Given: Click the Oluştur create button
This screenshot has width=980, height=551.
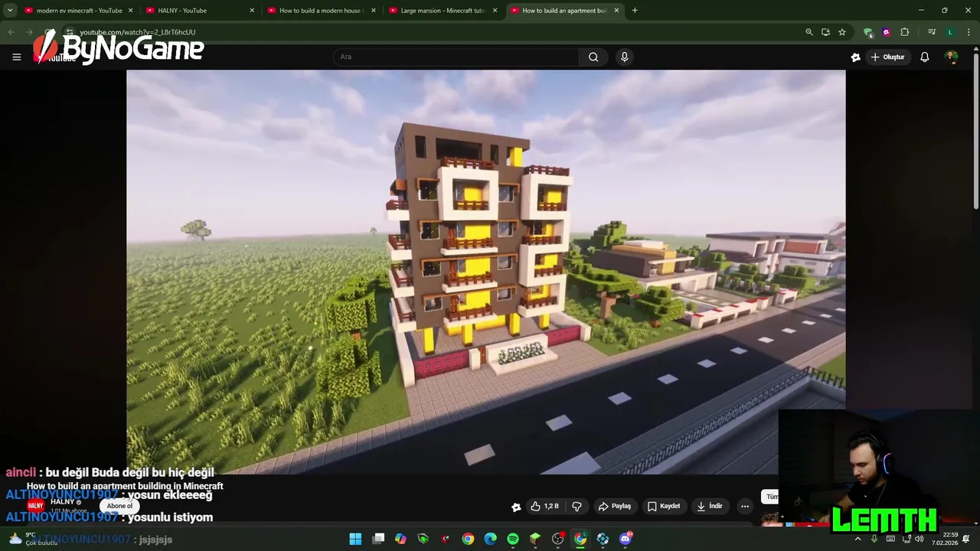Looking at the screenshot, I should tap(888, 57).
